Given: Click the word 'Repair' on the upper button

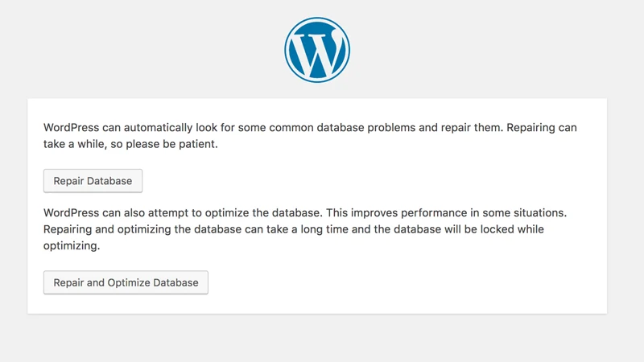Looking at the screenshot, I should pos(68,181).
